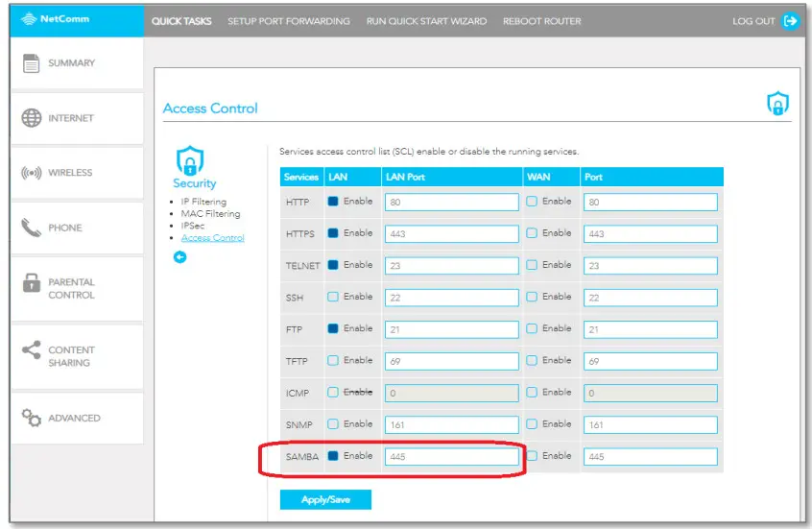The height and width of the screenshot is (529, 812).
Task: Click the Services column header
Action: (x=301, y=177)
